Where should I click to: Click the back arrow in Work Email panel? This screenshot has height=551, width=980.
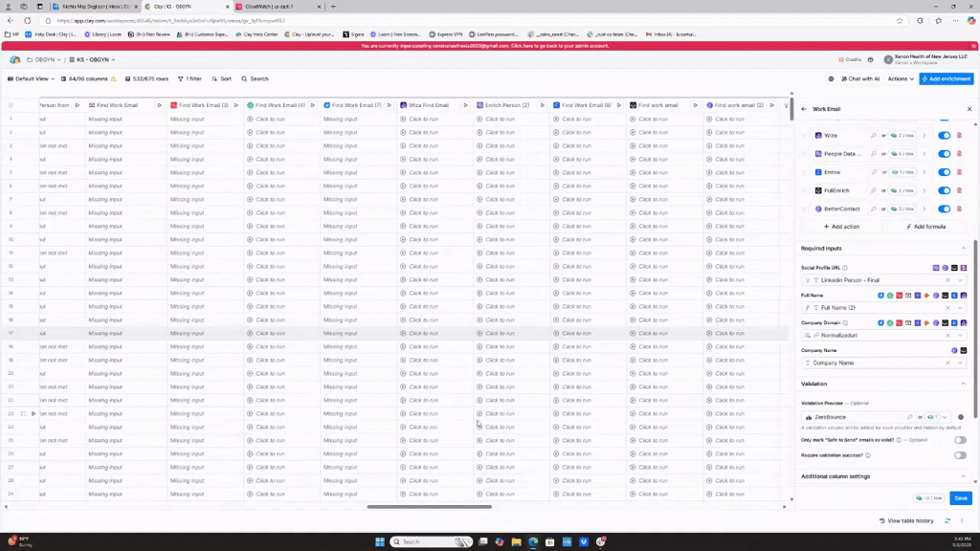pyautogui.click(x=804, y=109)
